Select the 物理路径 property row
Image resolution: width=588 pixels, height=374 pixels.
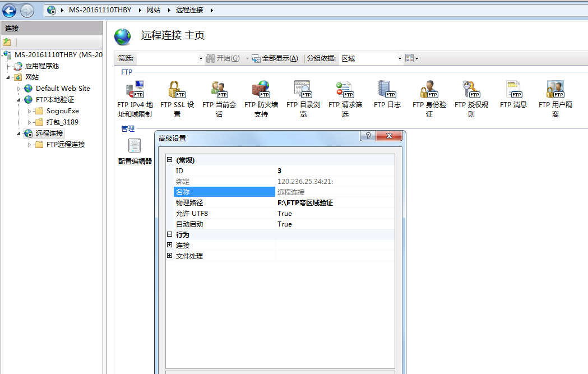224,203
